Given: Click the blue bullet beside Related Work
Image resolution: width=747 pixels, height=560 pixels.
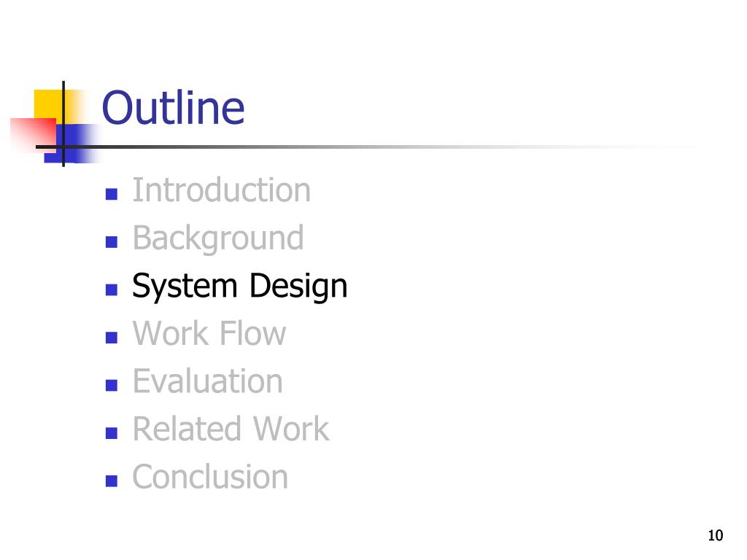Looking at the screenshot, I should (112, 433).
